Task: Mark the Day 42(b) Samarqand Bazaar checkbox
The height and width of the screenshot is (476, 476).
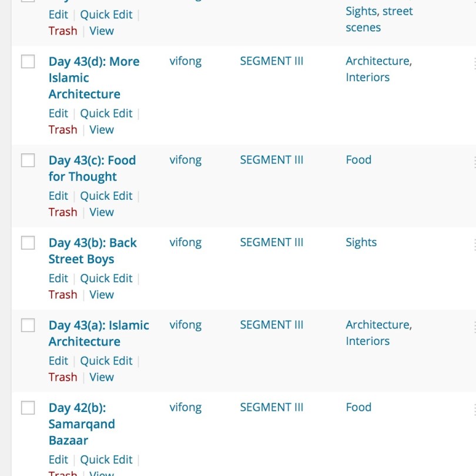Action: tap(28, 408)
